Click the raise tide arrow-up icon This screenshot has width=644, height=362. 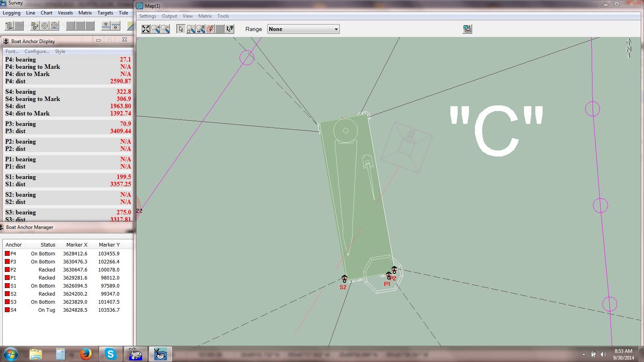tap(106, 26)
